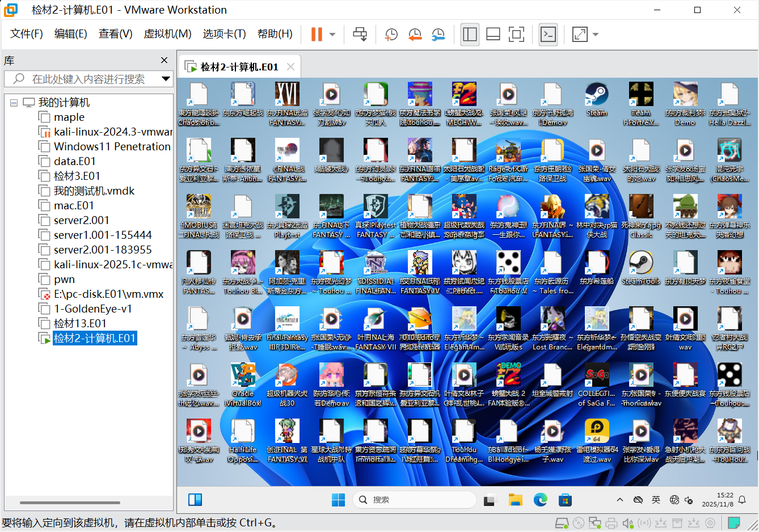
Task: Launch Microsoft Edge from guest taskbar
Action: pyautogui.click(x=540, y=500)
